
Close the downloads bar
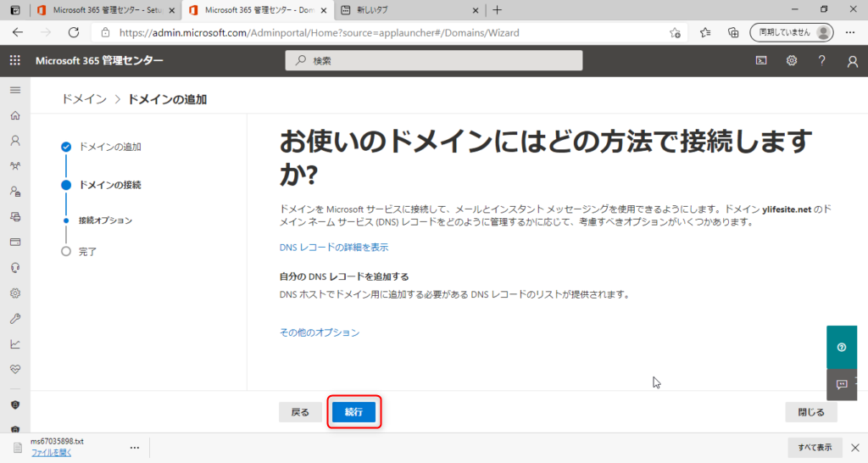tap(855, 448)
